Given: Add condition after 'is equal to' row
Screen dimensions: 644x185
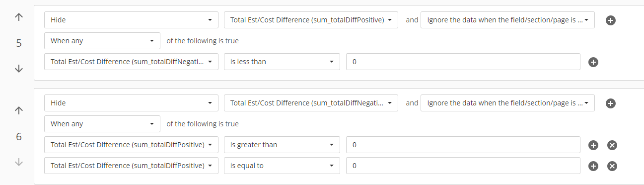Looking at the screenshot, I should click(593, 166).
